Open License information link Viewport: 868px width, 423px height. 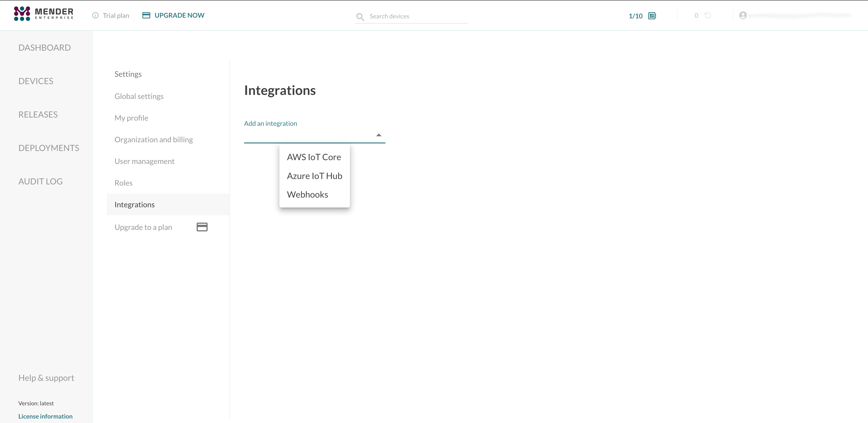[x=45, y=416]
